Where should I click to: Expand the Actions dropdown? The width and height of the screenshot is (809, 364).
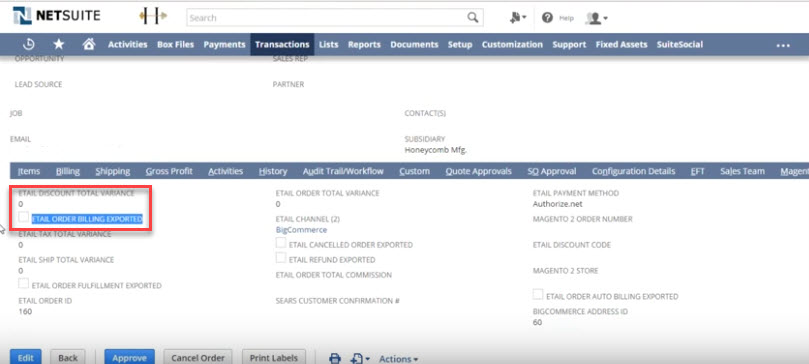click(x=398, y=359)
